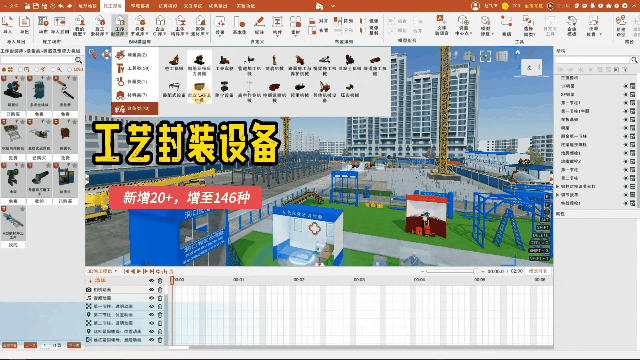The image size is (640, 360).
Task: Toggle the star favorite on the first equipment thumbnail
Action: pos(22,78)
